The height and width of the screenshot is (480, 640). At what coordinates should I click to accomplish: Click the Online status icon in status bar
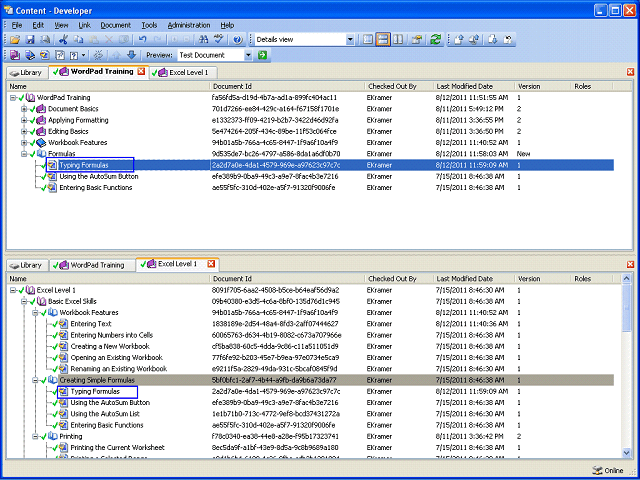point(597,470)
